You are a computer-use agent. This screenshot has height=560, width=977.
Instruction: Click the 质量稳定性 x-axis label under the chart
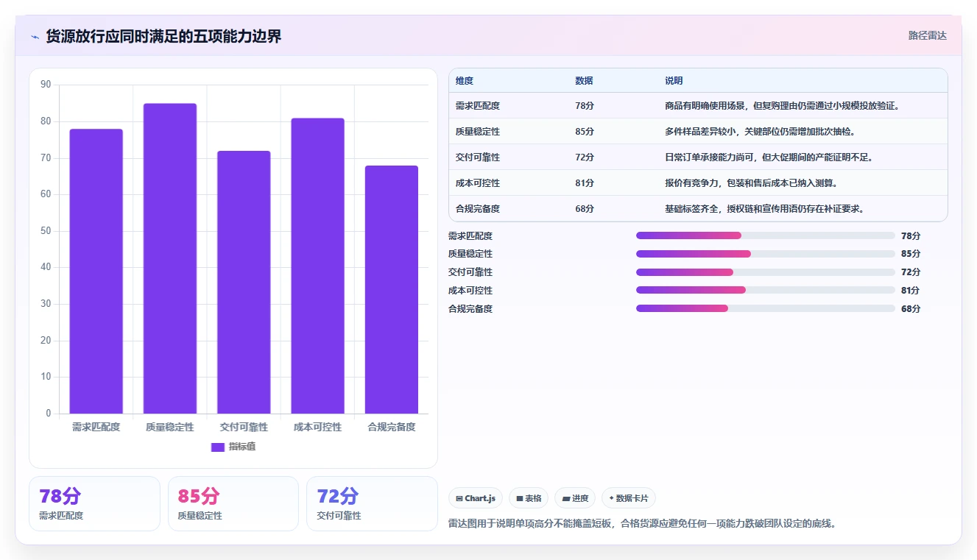[170, 427]
